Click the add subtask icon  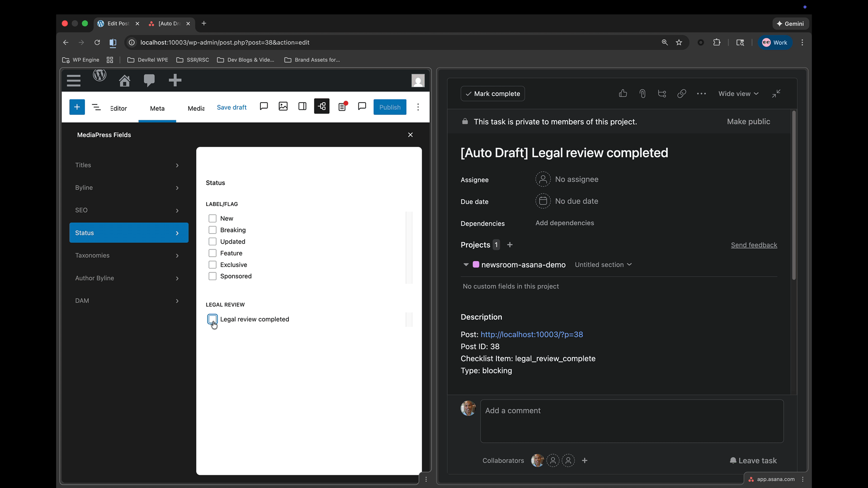662,94
